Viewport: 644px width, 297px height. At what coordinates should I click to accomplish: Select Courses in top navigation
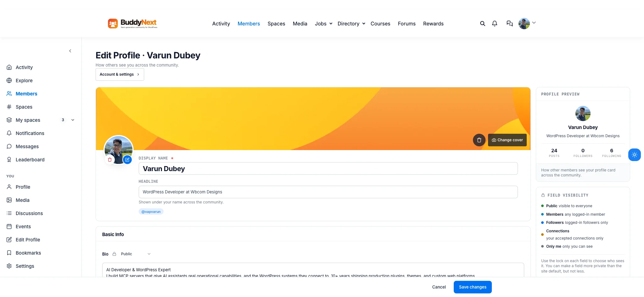coord(380,24)
